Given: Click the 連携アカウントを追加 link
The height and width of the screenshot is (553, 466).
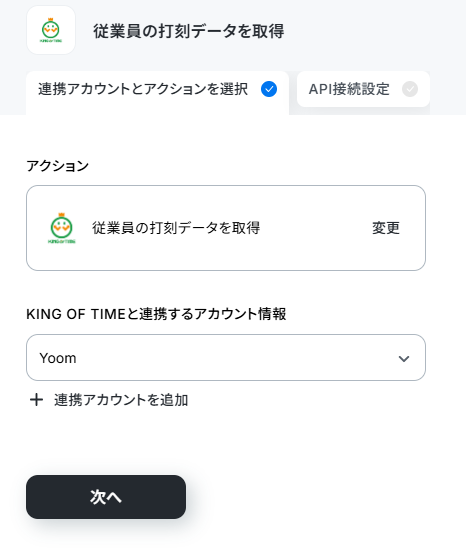Looking at the screenshot, I should (x=121, y=400).
